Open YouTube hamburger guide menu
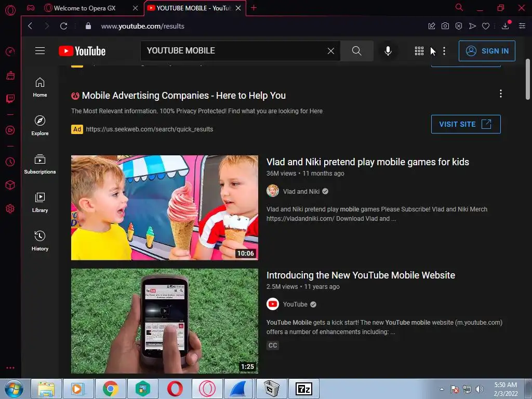 tap(40, 51)
